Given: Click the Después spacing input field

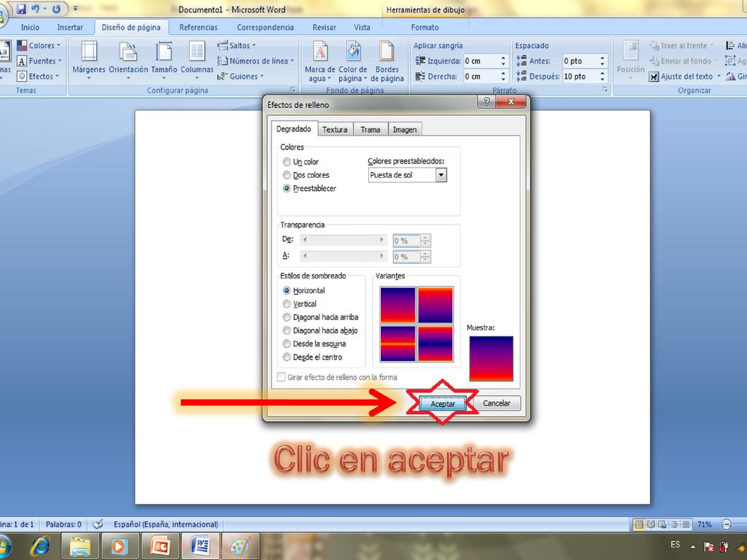Looking at the screenshot, I should coord(584,76).
